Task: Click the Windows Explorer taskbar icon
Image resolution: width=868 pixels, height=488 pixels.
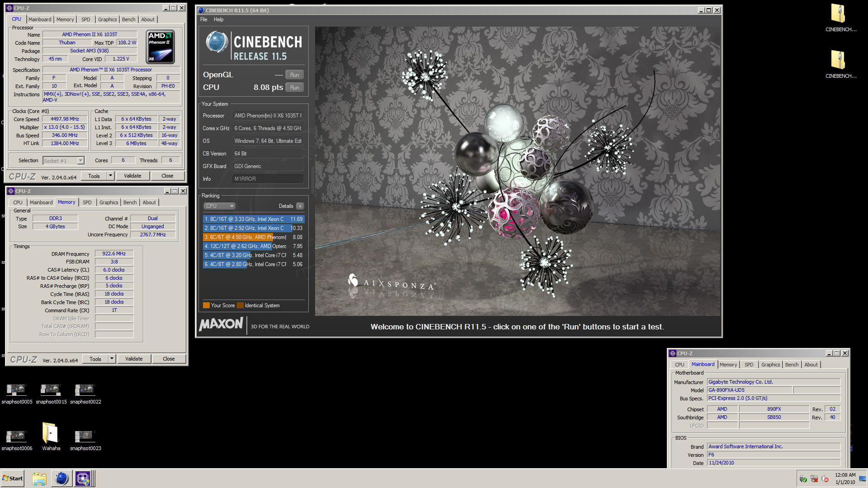Action: [x=39, y=479]
